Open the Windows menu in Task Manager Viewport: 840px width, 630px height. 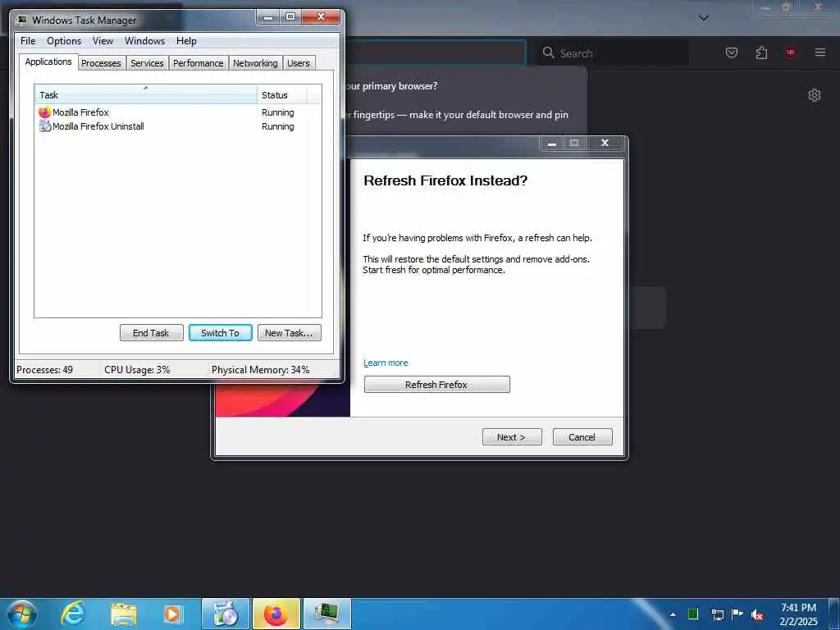144,41
